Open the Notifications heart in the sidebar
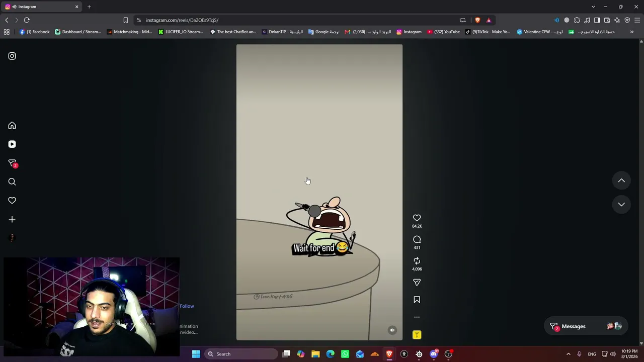The width and height of the screenshot is (644, 362). (x=12, y=201)
